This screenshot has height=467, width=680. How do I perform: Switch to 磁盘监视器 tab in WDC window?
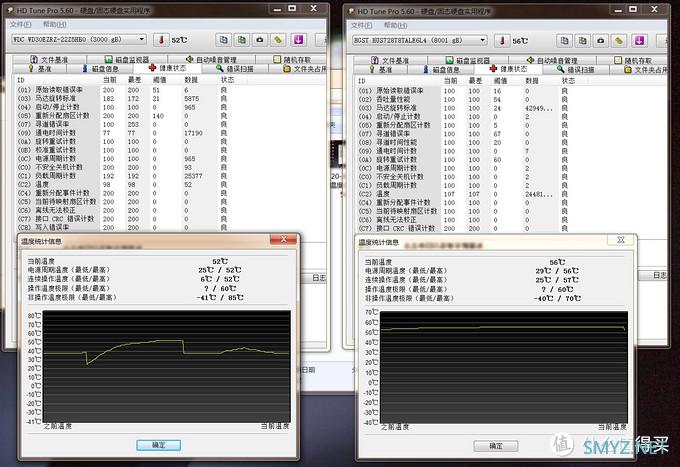(x=127, y=59)
